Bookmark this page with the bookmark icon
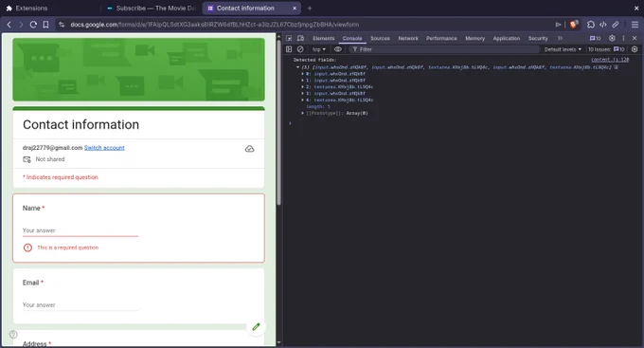The width and height of the screenshot is (644, 348). pyautogui.click(x=45, y=25)
